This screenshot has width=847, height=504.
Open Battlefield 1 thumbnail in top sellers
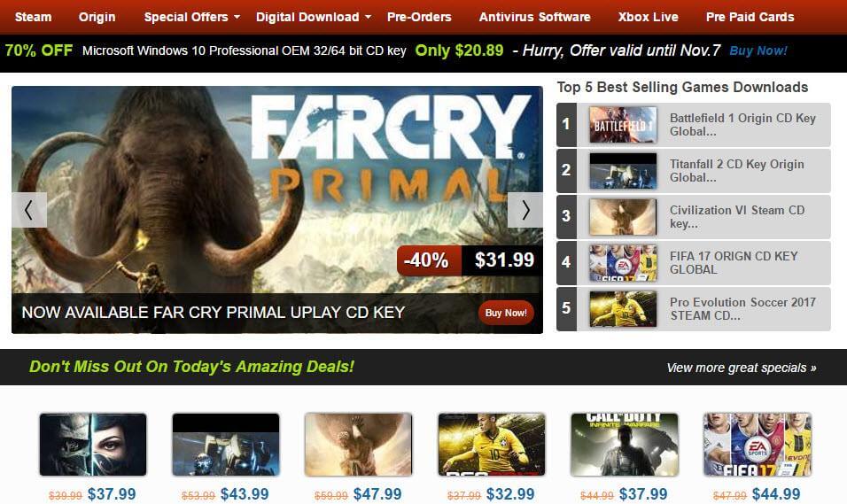coord(623,125)
